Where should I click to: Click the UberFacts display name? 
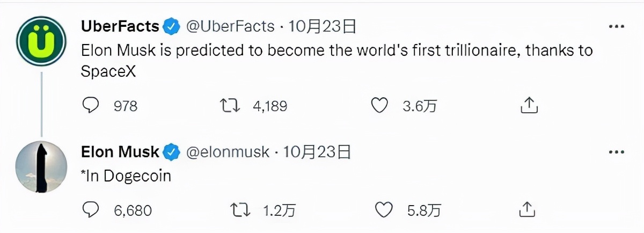(x=120, y=26)
